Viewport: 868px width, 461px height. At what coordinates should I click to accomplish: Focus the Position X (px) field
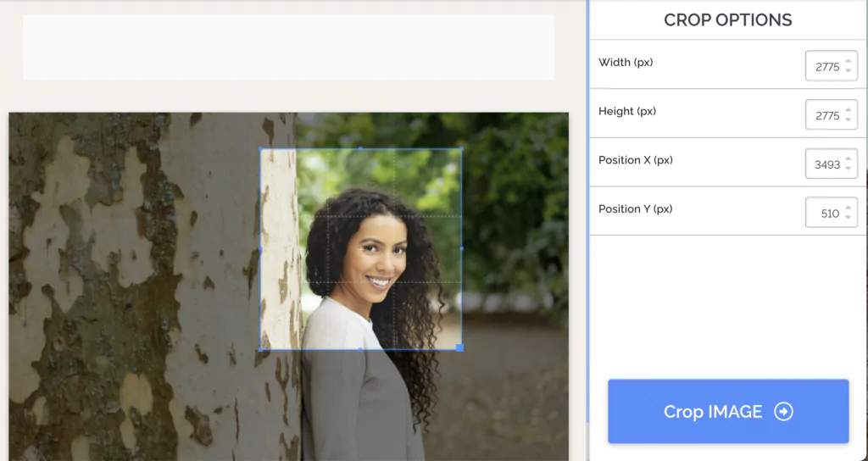(831, 164)
